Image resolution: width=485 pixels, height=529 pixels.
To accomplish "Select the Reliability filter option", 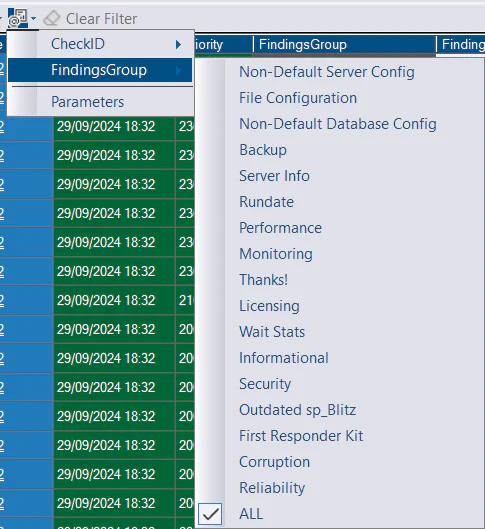I will pos(272,488).
